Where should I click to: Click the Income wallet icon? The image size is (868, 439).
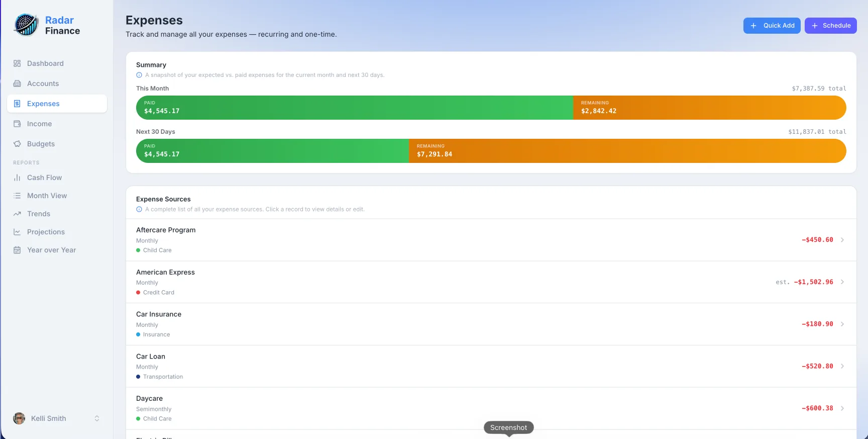pos(17,124)
